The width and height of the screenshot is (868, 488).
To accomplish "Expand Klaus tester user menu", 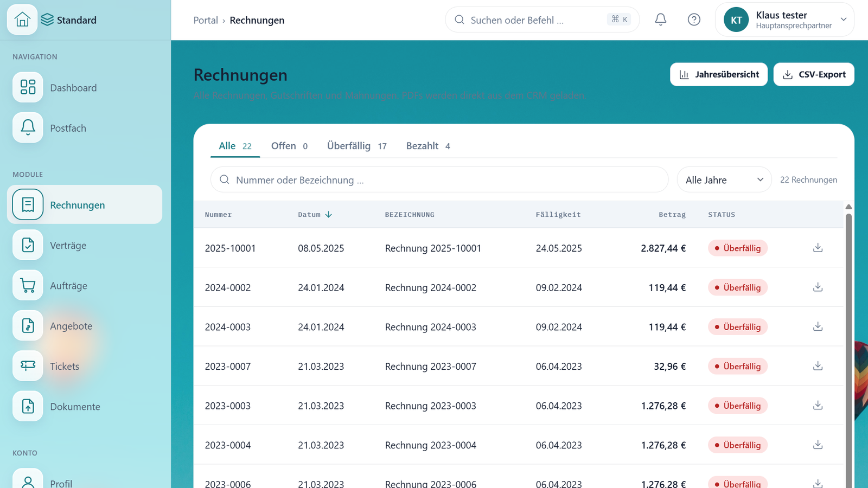I will (x=784, y=20).
